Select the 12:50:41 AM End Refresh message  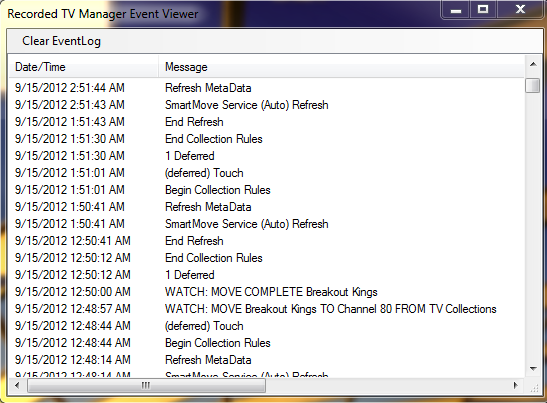pyautogui.click(x=194, y=241)
